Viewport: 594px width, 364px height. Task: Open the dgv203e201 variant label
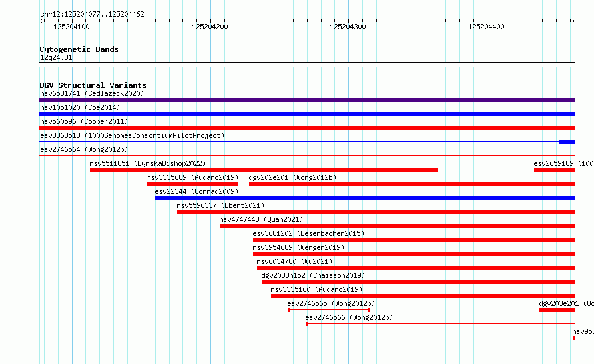[566, 303]
